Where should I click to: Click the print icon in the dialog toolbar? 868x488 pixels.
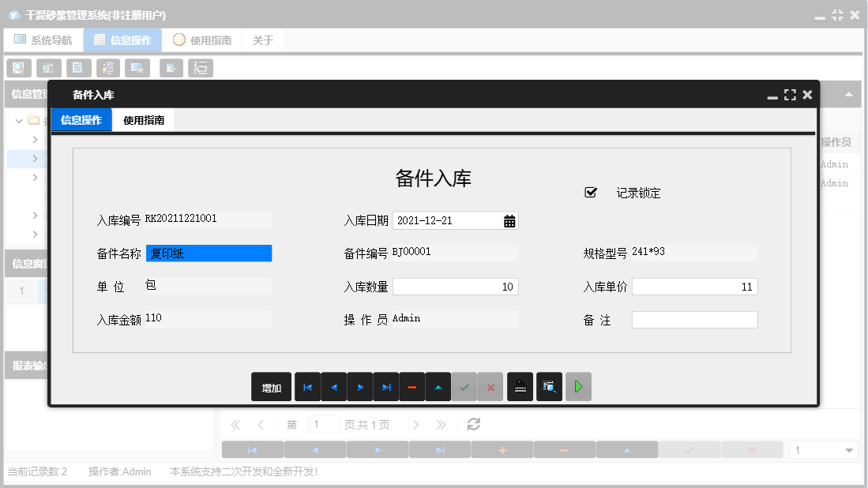point(520,387)
